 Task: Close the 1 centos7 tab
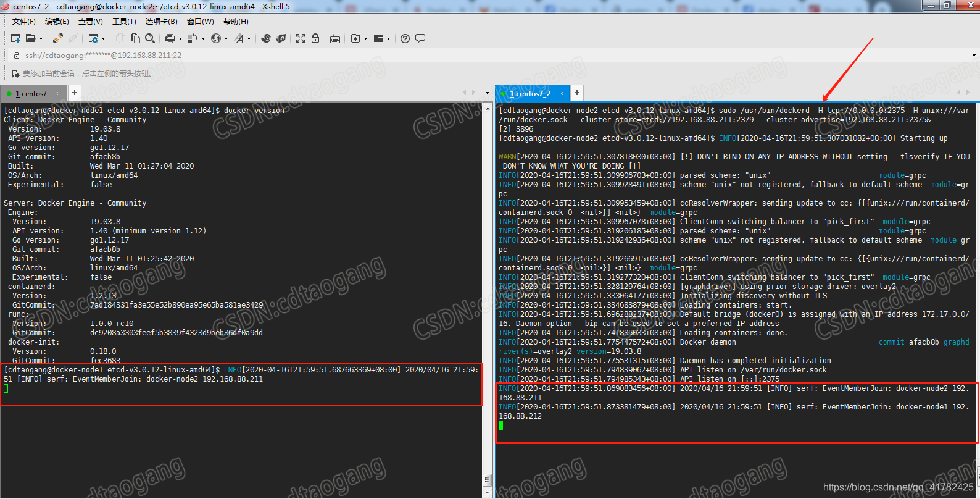pyautogui.click(x=60, y=94)
